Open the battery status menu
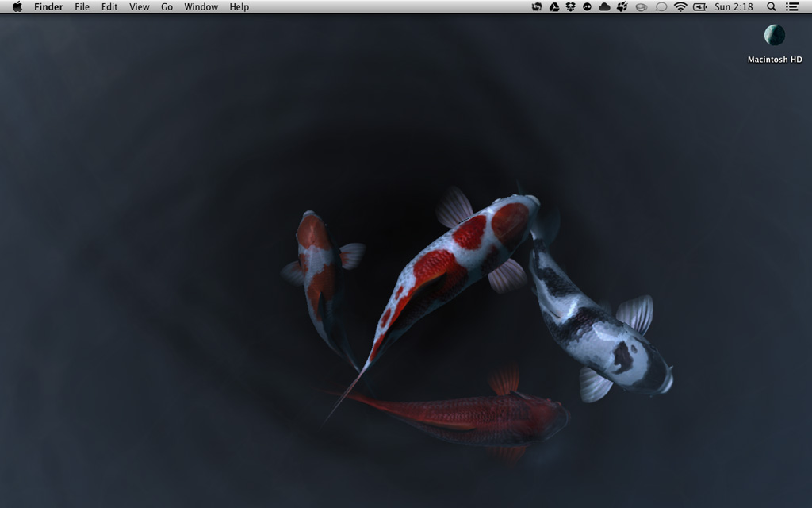 point(699,7)
